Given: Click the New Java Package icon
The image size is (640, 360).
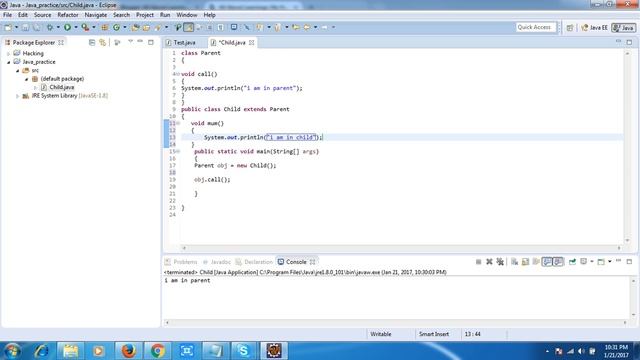Looking at the screenshot, I should coord(104,27).
